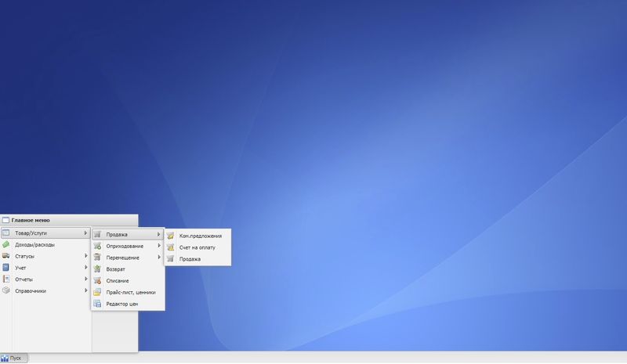
Task: Click the green cart icon beside Возврат
Action: (x=97, y=269)
